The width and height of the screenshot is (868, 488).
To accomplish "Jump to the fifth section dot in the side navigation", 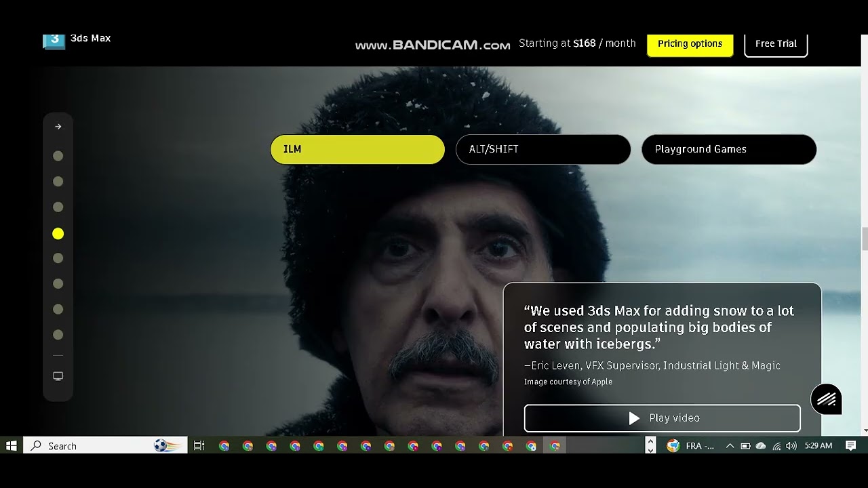I will point(58,258).
